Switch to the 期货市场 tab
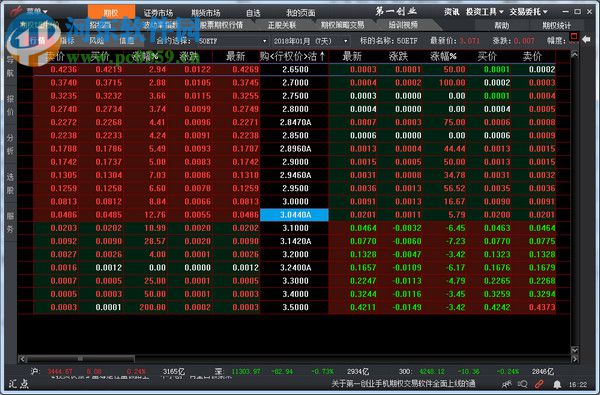The height and width of the screenshot is (395, 600). click(206, 13)
